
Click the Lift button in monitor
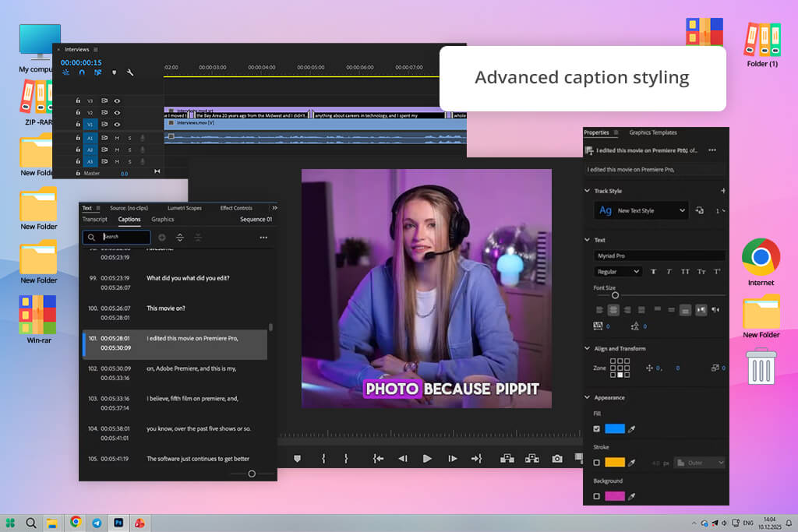(507, 458)
